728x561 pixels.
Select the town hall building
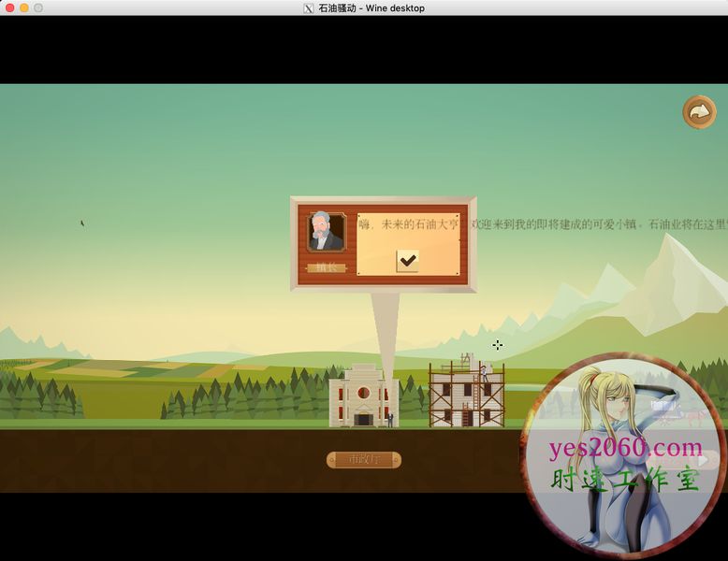point(363,397)
